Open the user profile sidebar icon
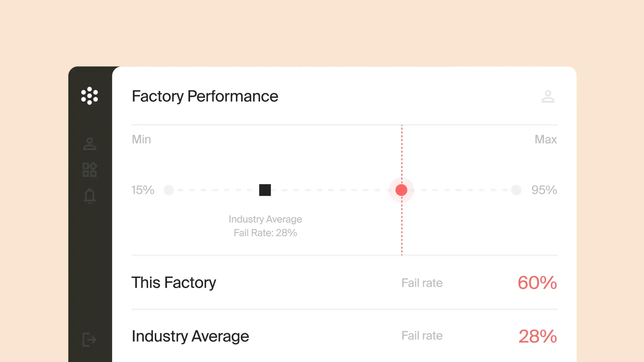The image size is (644, 362). [x=90, y=144]
